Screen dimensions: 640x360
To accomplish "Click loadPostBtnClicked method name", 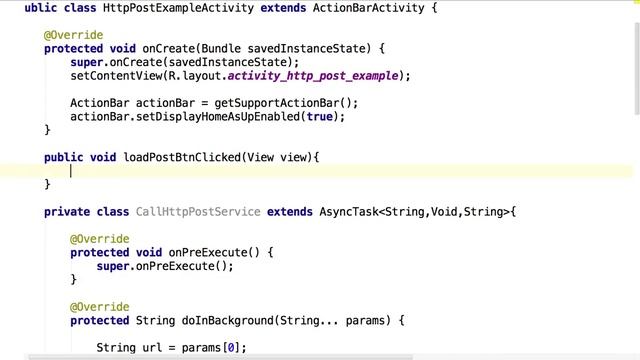I will [x=182, y=157].
